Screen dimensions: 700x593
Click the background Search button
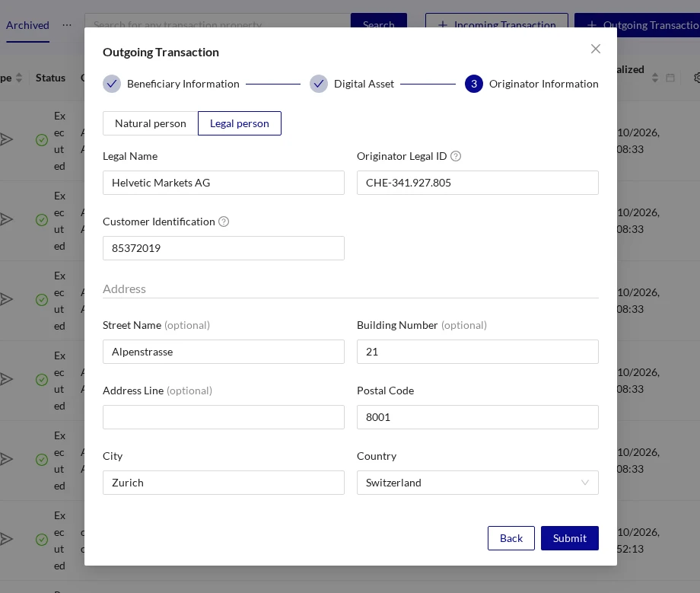(379, 21)
